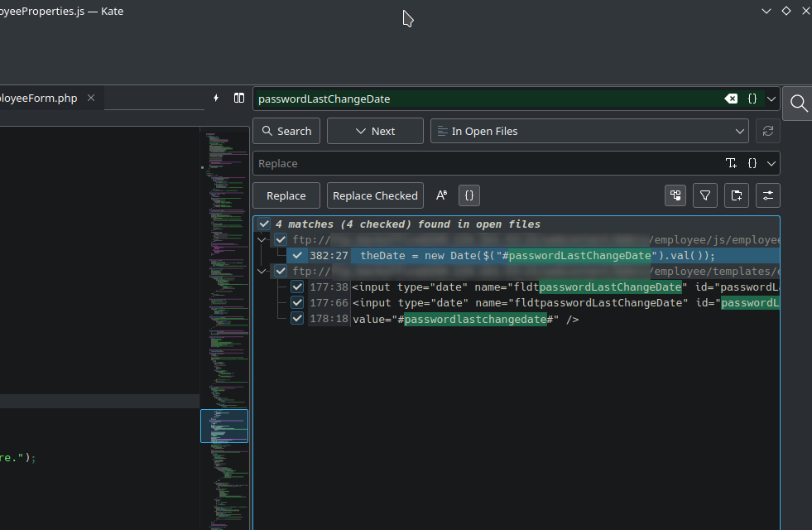Click the new search tab icon
This screenshot has width=812, height=530.
click(x=735, y=195)
